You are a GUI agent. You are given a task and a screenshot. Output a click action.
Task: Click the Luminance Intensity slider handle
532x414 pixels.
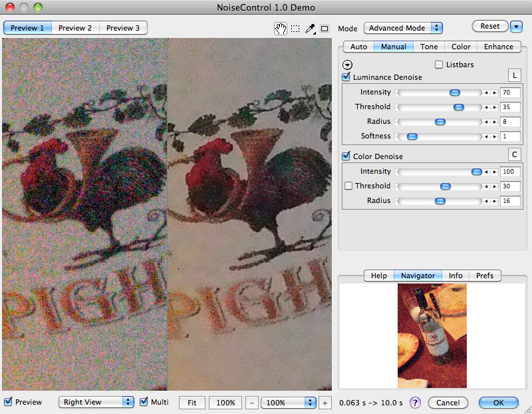point(455,93)
